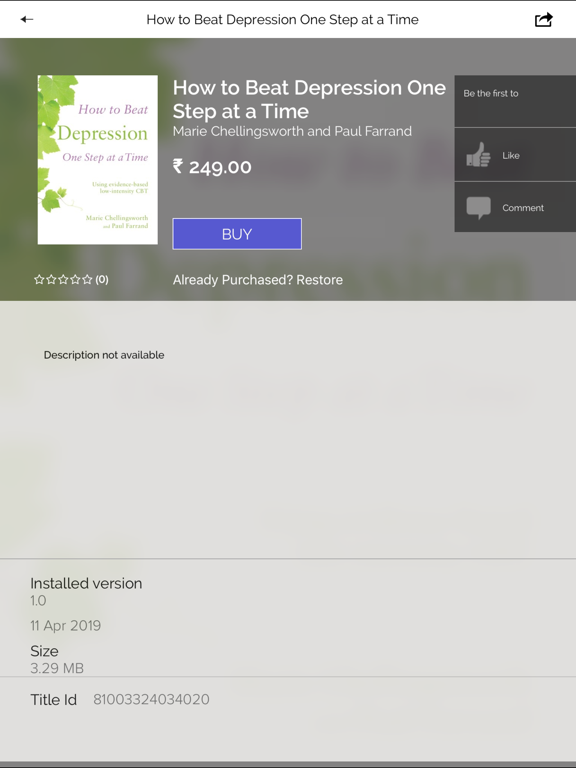Tap the thumbs-up Like icon

[x=478, y=155]
